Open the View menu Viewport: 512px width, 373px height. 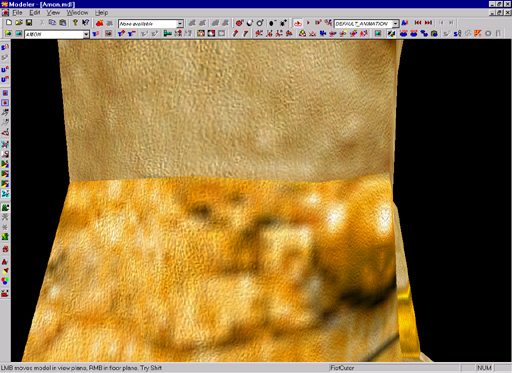pyautogui.click(x=53, y=13)
